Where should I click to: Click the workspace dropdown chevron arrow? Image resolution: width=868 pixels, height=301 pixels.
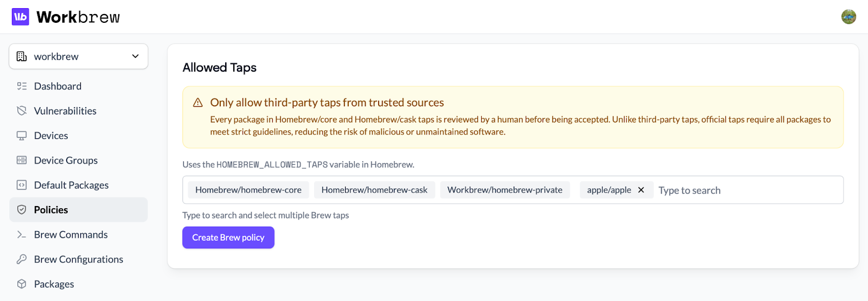point(136,56)
